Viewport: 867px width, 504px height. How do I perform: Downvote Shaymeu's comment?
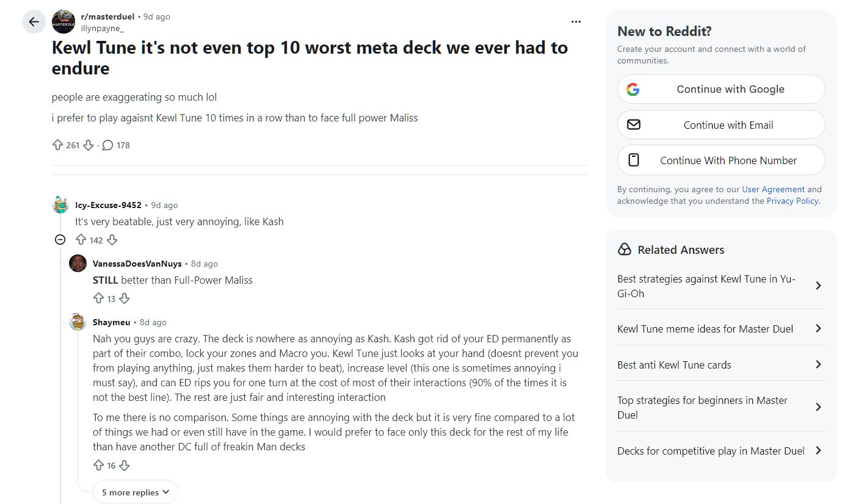click(125, 466)
